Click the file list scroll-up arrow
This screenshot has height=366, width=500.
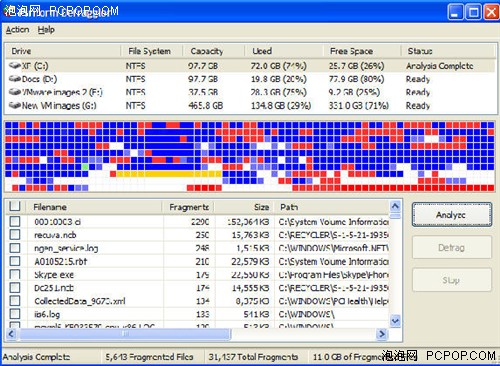395,206
